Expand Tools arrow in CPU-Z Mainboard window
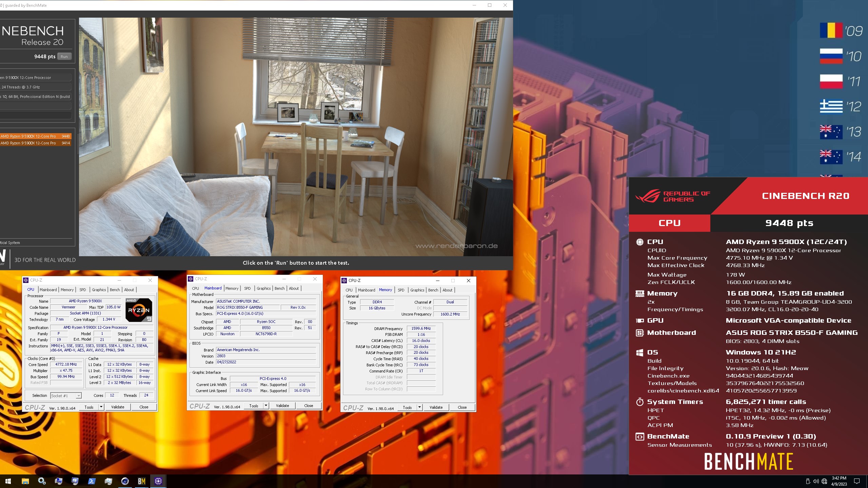Image resolution: width=868 pixels, height=488 pixels. point(266,406)
